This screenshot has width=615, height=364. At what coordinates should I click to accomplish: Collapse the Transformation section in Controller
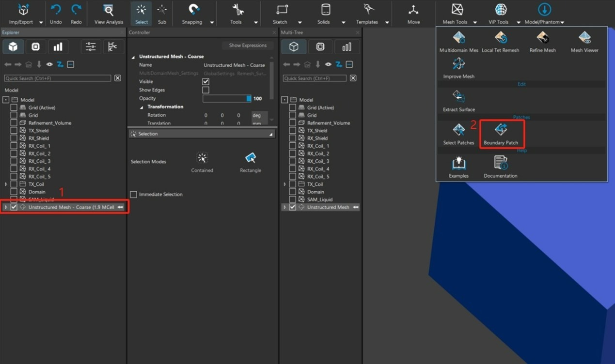click(x=142, y=107)
